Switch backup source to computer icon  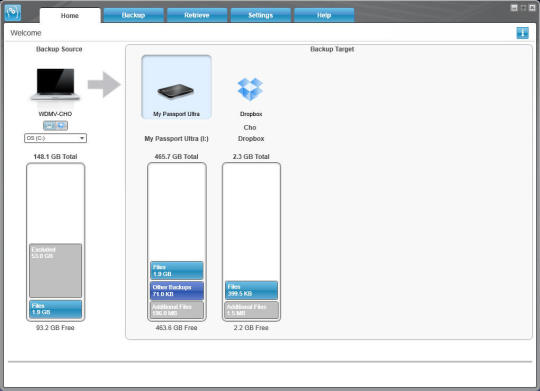[49, 126]
